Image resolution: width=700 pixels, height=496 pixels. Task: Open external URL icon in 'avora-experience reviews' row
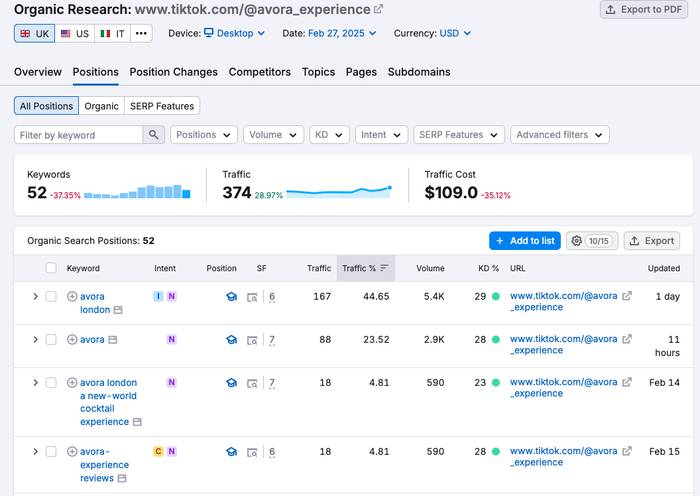(x=627, y=452)
